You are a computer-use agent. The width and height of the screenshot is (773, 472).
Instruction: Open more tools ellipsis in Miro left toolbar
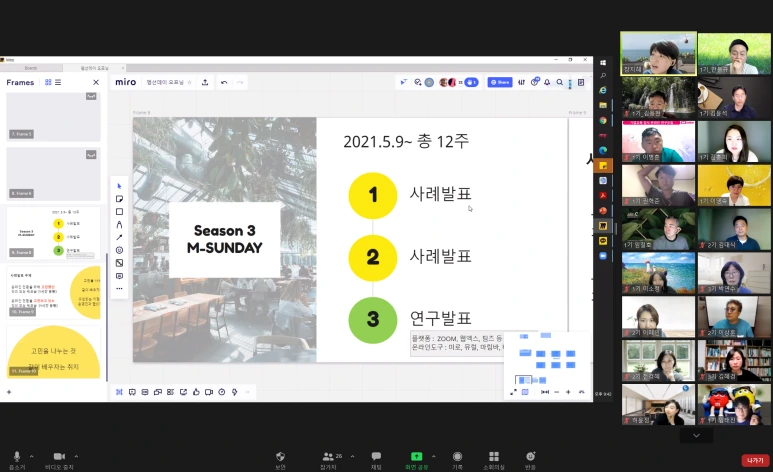(x=119, y=289)
